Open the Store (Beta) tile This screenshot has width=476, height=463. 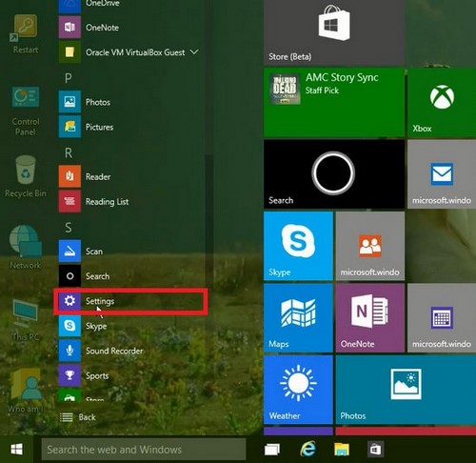334,32
